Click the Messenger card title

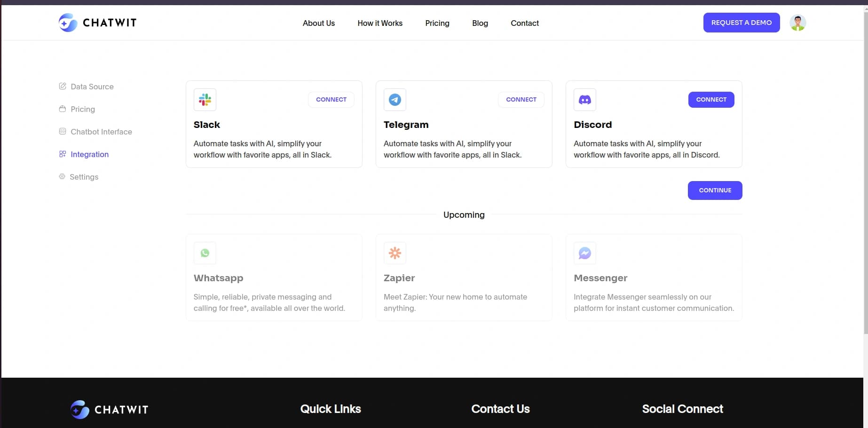click(x=600, y=278)
